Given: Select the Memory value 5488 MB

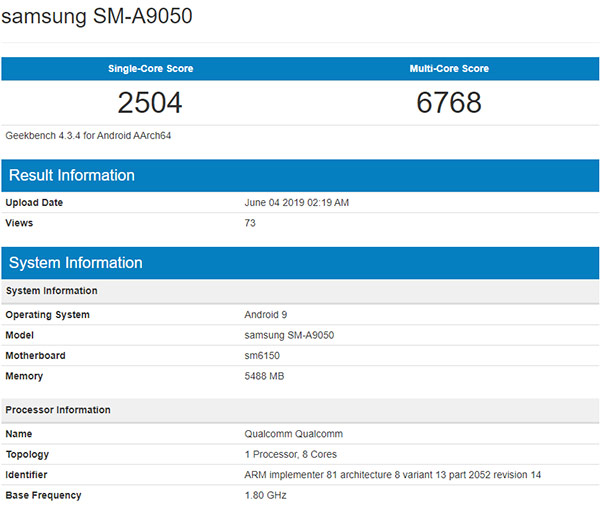Looking at the screenshot, I should 266,375.
